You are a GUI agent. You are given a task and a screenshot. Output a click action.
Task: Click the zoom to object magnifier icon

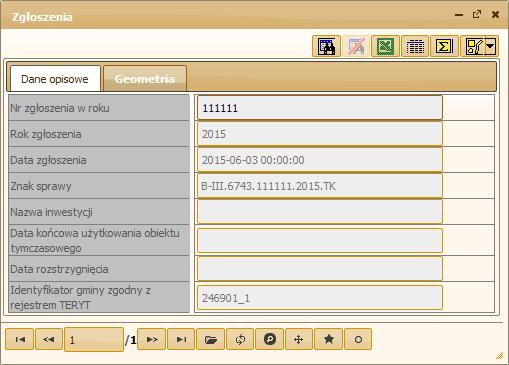pos(269,339)
